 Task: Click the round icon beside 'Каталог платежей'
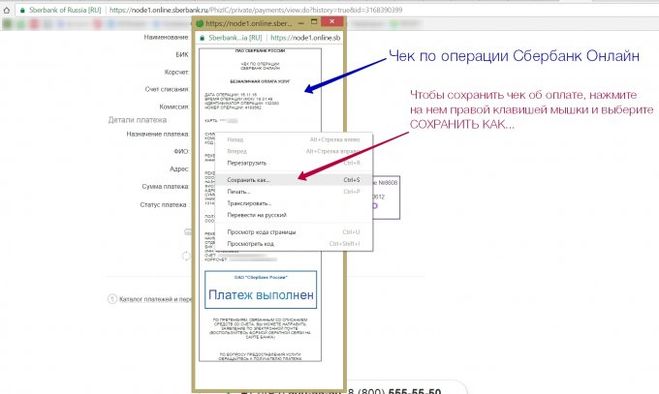point(112,299)
